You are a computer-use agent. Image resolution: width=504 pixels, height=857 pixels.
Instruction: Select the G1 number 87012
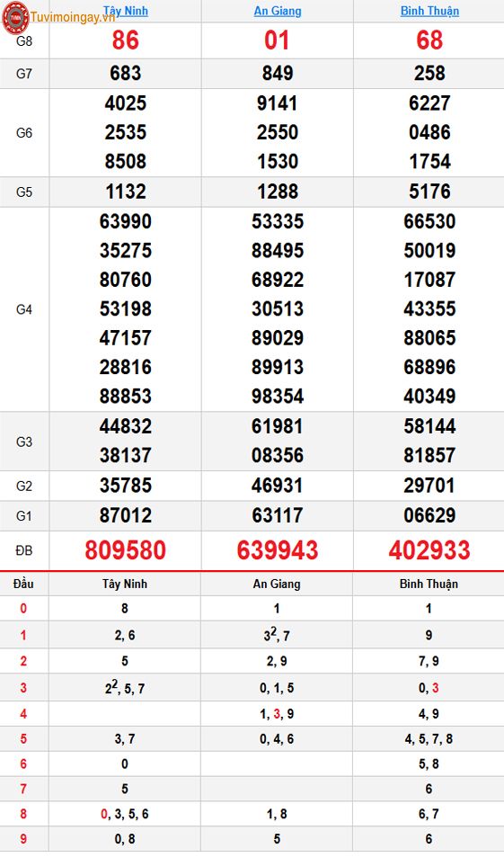[126, 515]
